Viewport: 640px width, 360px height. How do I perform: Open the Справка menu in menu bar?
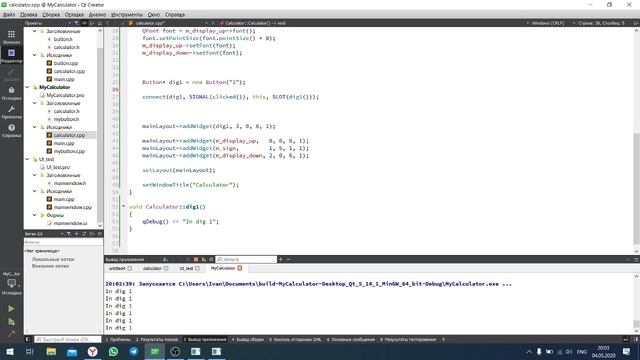pos(175,14)
